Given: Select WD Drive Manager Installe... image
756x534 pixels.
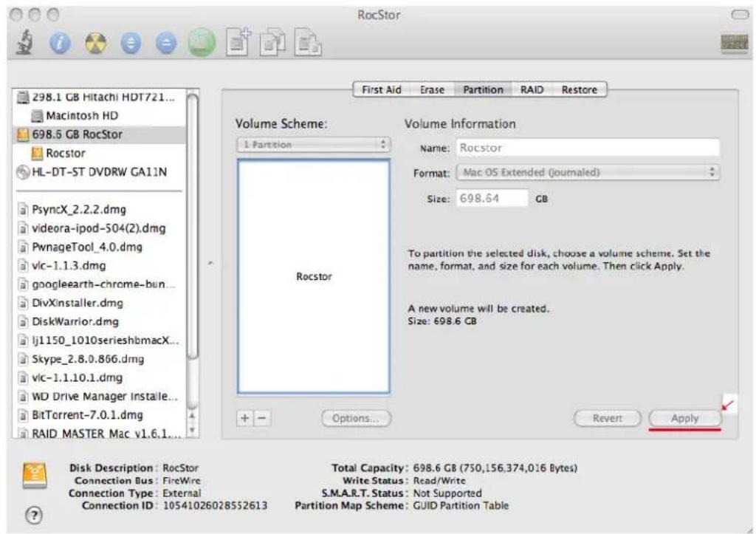Looking at the screenshot, I should [x=98, y=397].
